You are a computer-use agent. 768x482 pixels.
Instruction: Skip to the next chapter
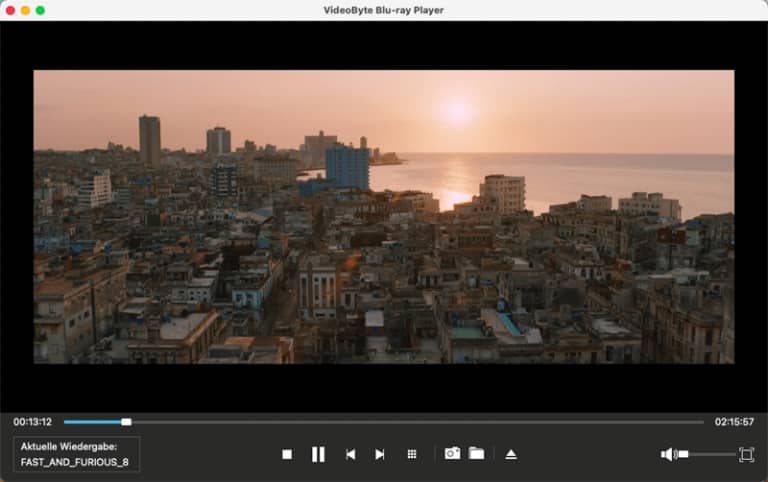380,454
